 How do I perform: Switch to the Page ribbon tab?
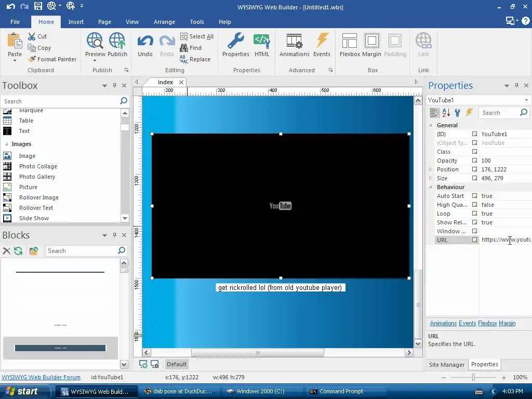tap(104, 22)
